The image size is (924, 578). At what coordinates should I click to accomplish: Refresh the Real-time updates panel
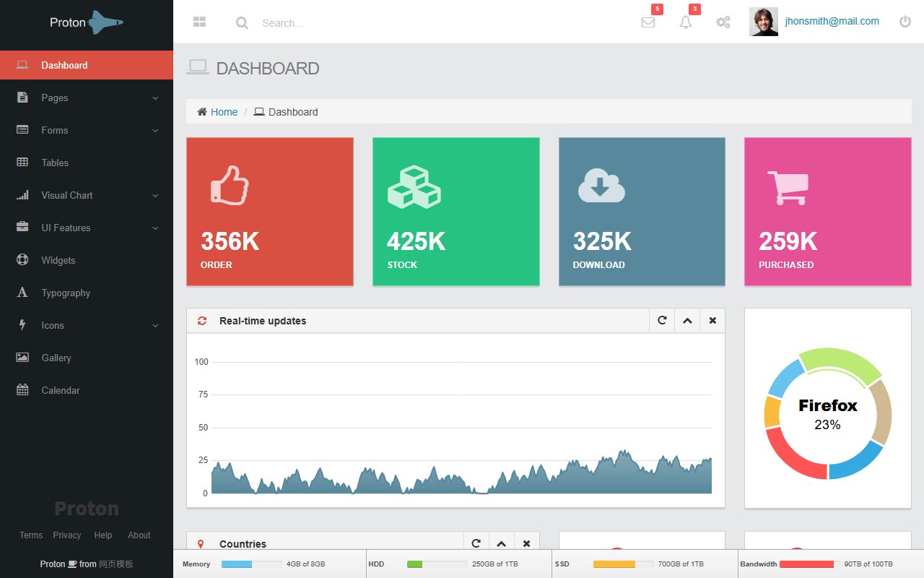coord(662,321)
